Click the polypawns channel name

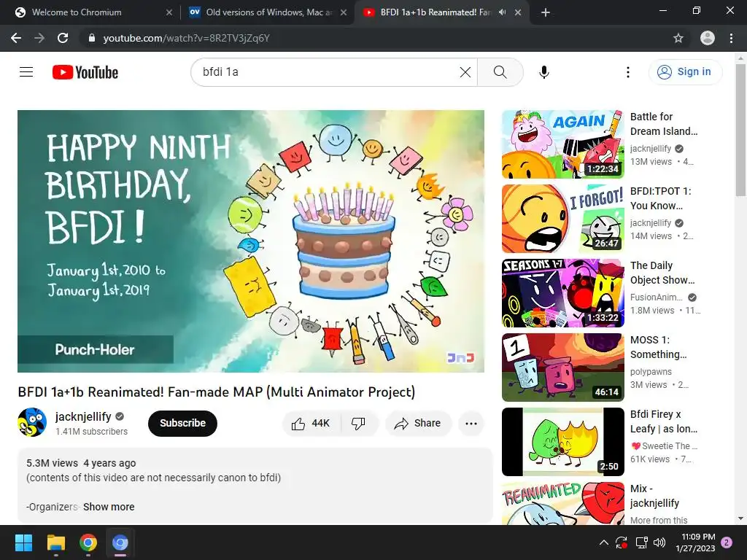651,371
